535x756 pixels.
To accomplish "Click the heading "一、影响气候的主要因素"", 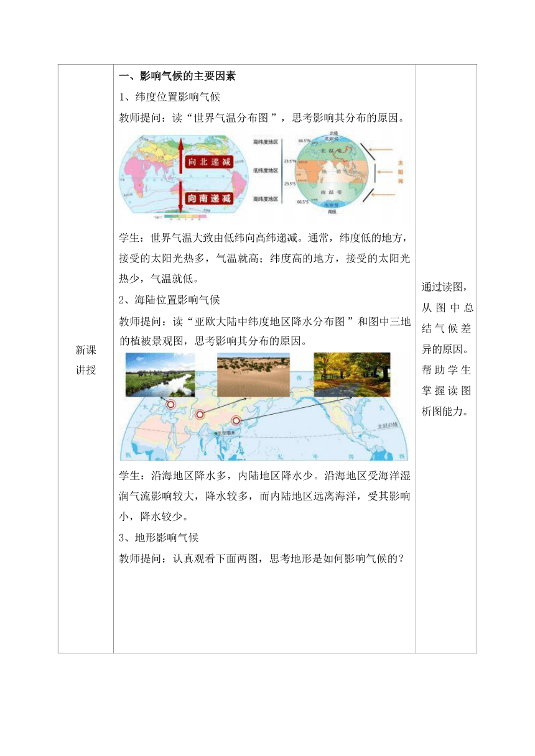I will [x=177, y=76].
